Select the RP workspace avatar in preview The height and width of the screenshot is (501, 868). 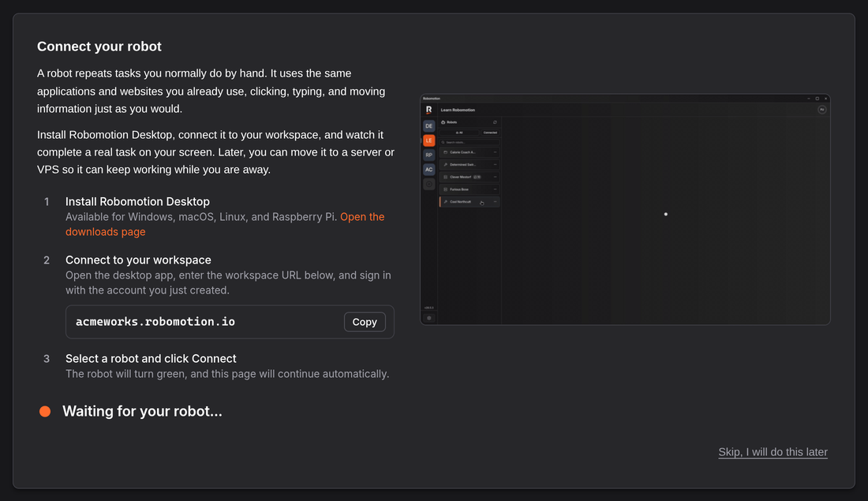429,155
